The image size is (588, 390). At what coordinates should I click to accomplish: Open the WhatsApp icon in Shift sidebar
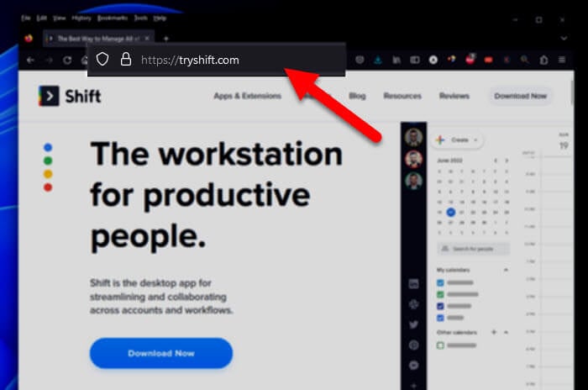tap(413, 345)
